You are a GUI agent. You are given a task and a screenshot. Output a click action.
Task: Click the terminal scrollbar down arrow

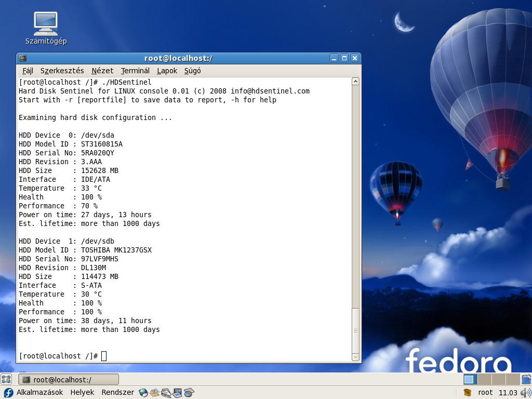tap(355, 357)
